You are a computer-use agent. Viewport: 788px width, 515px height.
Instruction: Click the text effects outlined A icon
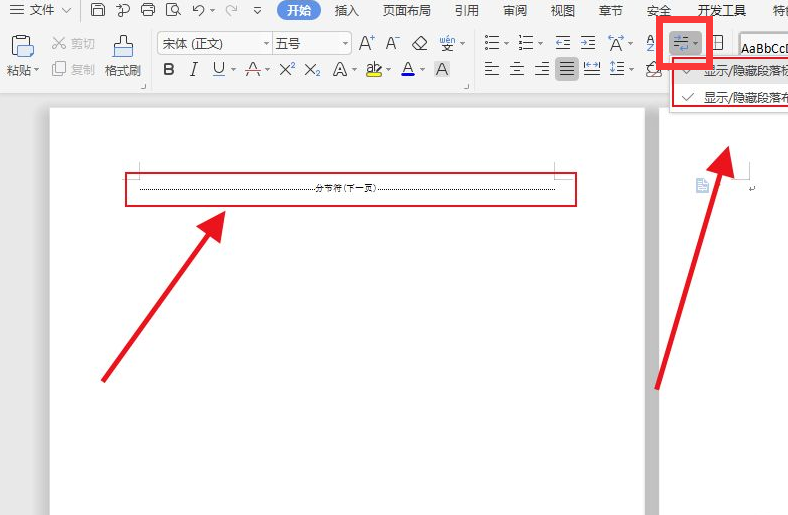(x=340, y=69)
